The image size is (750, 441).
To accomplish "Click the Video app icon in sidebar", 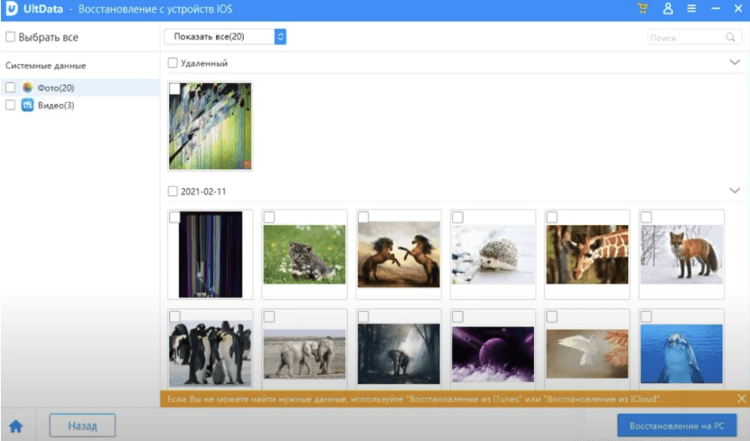I will coord(28,105).
